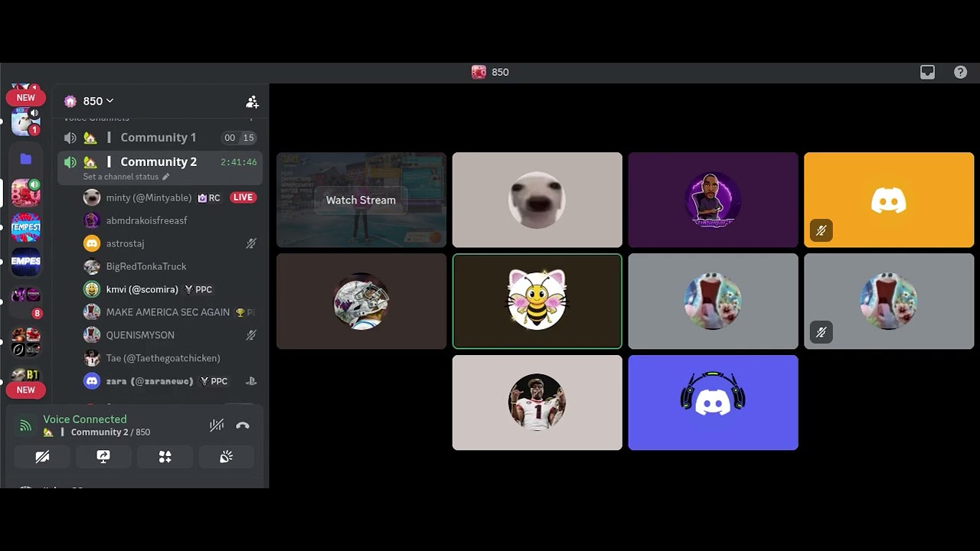Jump to new mentions via top NEW badge

(x=26, y=97)
